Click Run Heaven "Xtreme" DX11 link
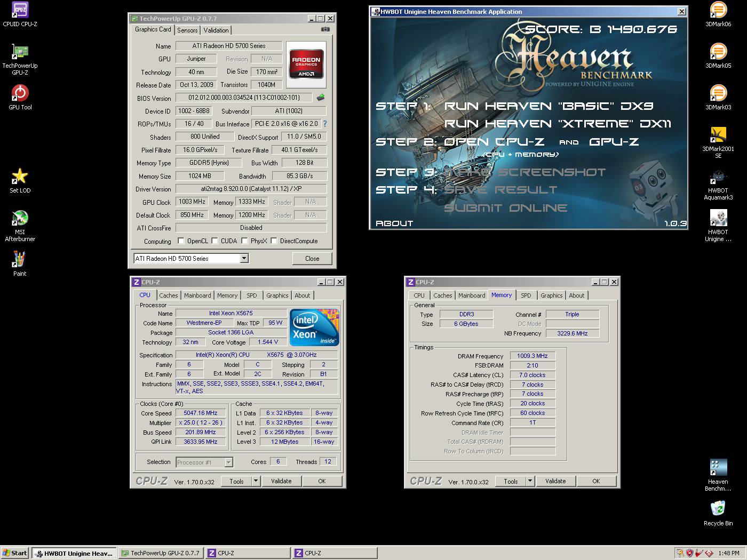Screen dimensions: 747x560 click(x=558, y=124)
